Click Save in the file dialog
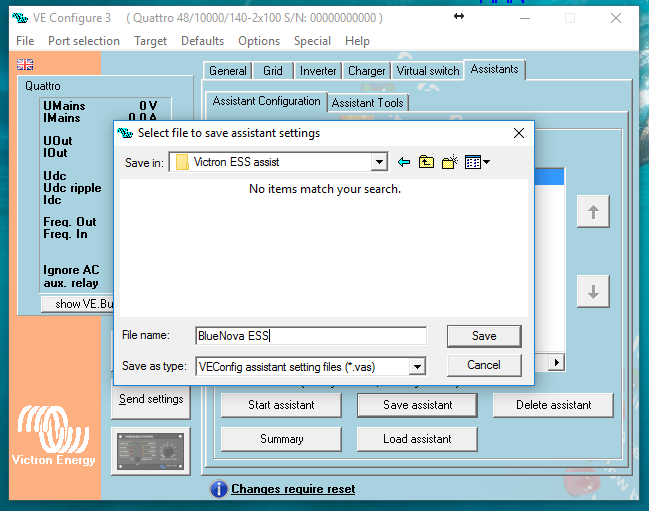649x511 pixels. pos(484,336)
